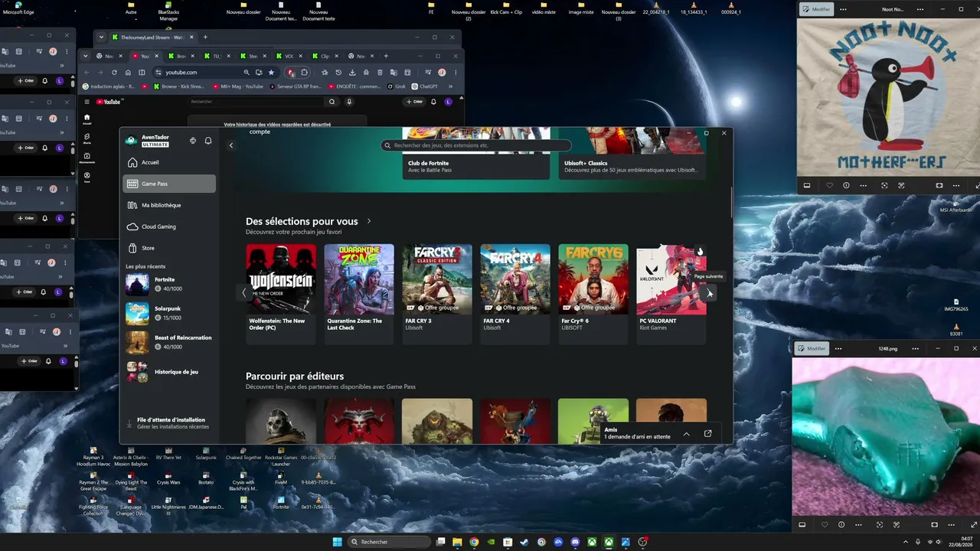980x551 pixels.
Task: Reload the page in the youtube.com Chrome window
Action: (114, 73)
